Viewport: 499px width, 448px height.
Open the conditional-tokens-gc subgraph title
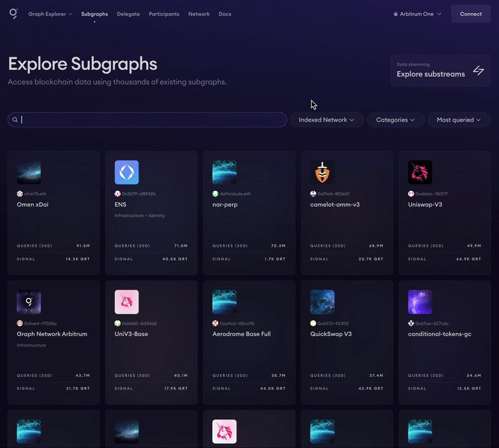tap(440, 334)
